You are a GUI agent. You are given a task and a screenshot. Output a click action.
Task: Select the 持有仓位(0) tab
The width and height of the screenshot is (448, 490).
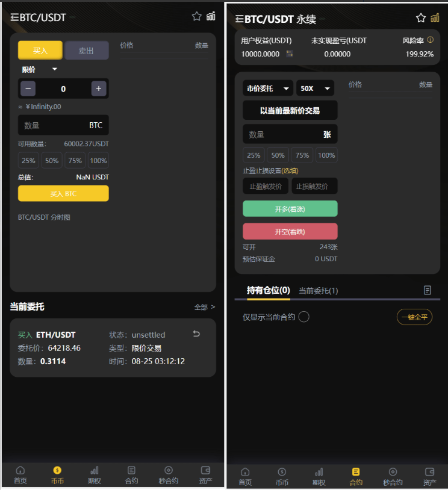tap(268, 291)
